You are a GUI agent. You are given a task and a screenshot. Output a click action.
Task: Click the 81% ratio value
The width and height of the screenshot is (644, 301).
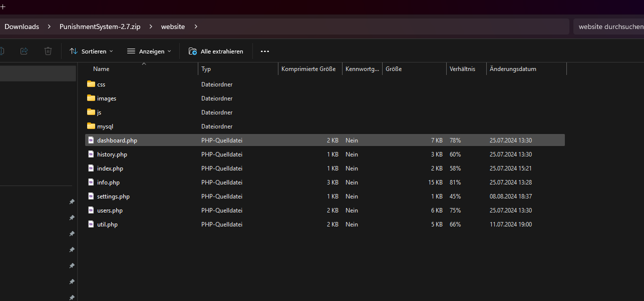[455, 182]
